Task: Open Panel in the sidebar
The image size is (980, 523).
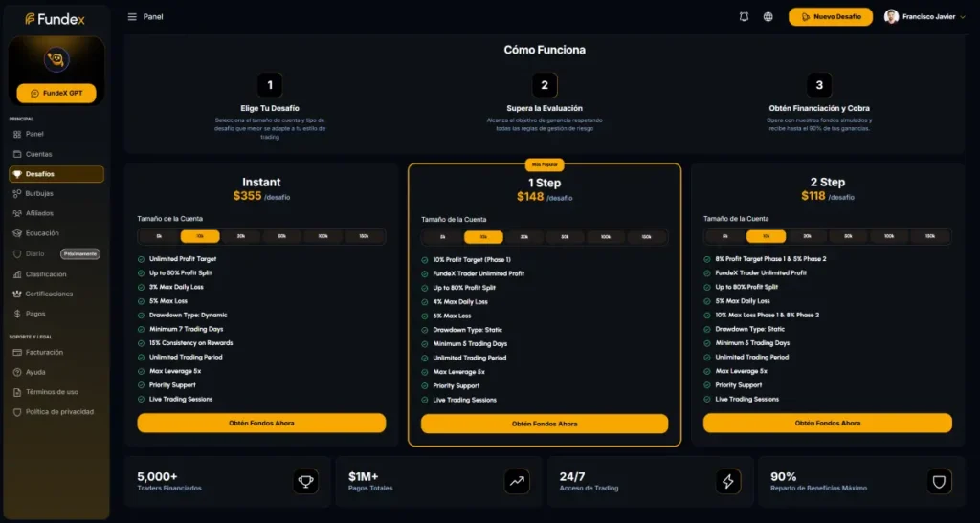Action: pos(56,134)
